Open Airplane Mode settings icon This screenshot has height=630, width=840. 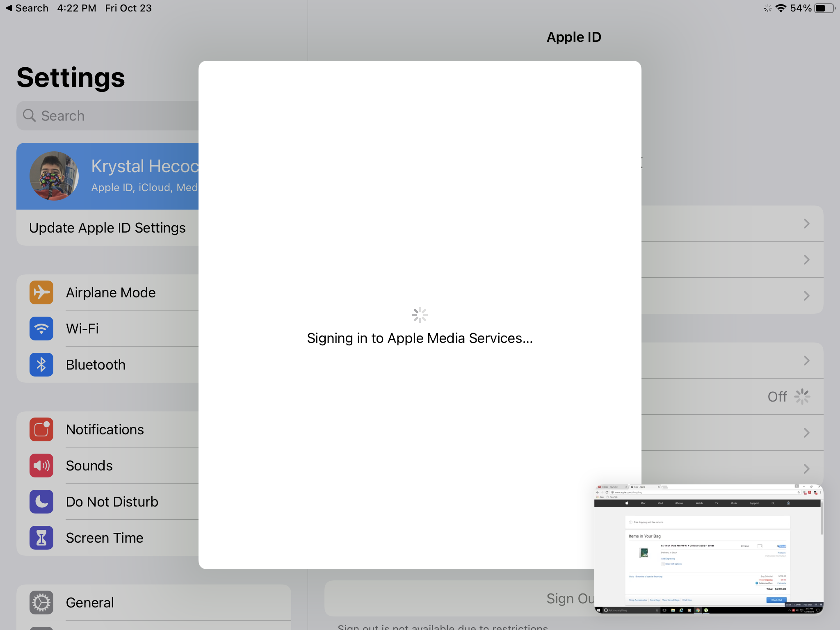[x=41, y=292]
